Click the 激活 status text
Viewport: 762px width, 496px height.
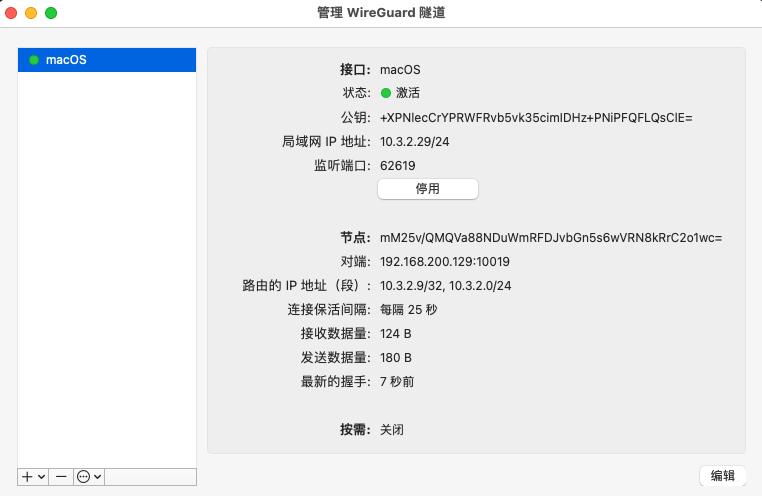(x=408, y=93)
